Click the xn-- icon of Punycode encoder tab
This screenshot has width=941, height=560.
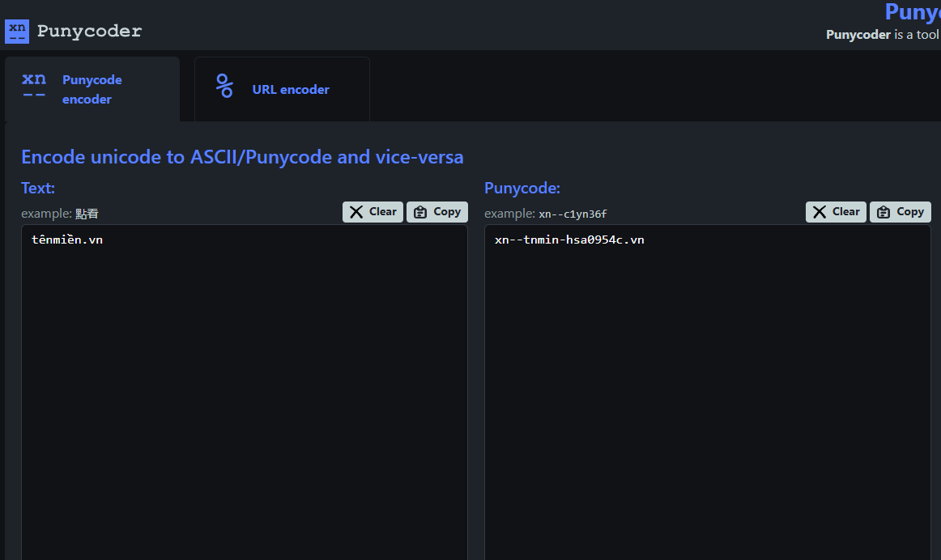tap(34, 84)
